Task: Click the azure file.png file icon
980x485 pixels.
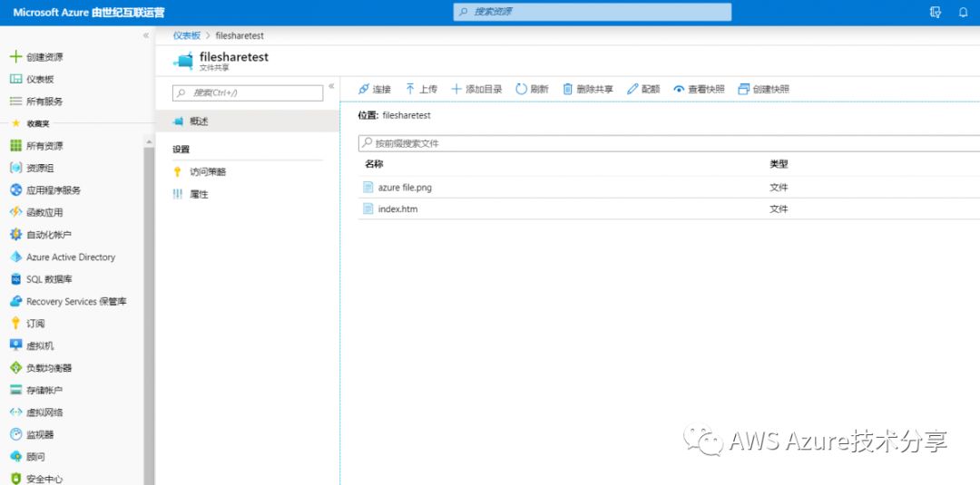Action: point(368,188)
